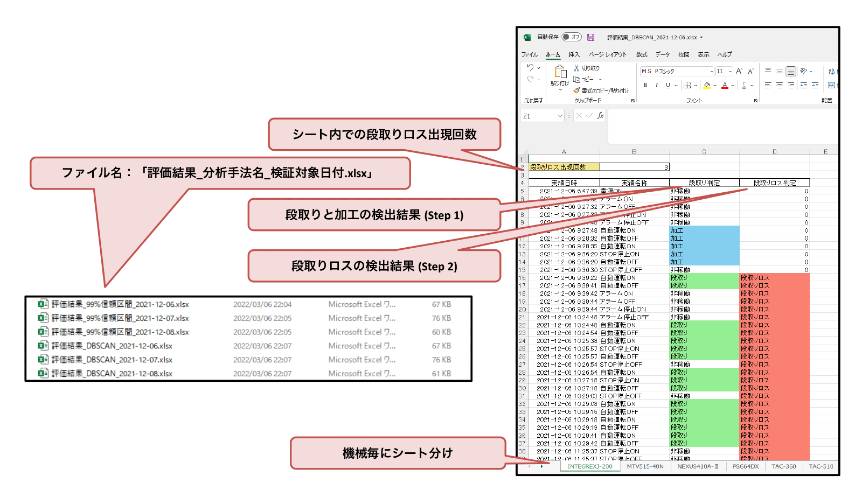This screenshot has width=862, height=504.
Task: Open the font size 11 dropdown
Action: pos(730,71)
